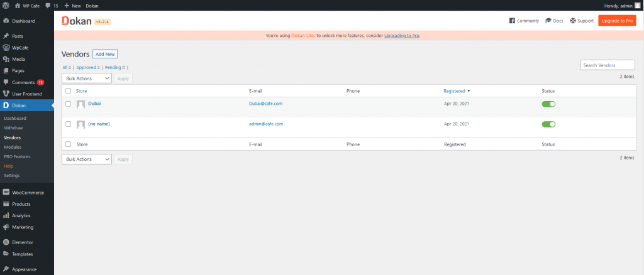Viewport: 644px width, 275px height.
Task: Click Howdy, admin account text
Action: [619, 6]
